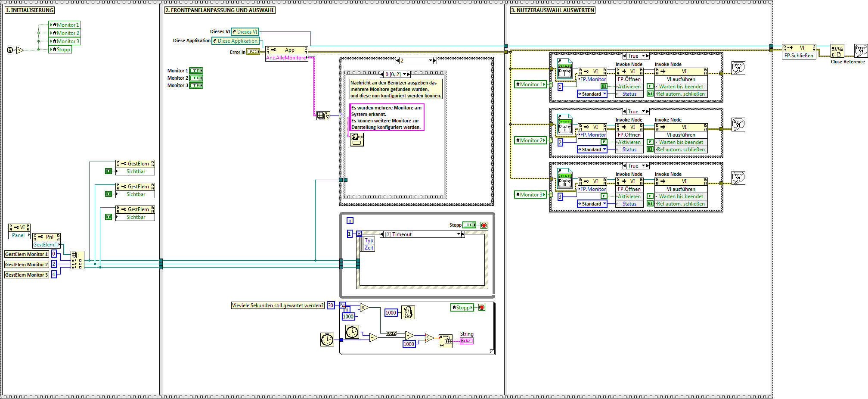
Task: Select the Concept Display III subVI icon
Action: click(x=565, y=179)
